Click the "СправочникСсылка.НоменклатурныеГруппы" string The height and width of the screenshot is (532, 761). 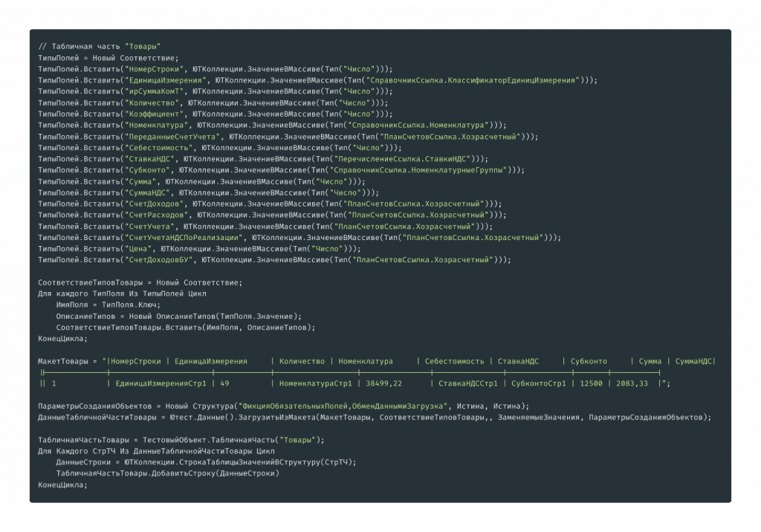(x=421, y=170)
